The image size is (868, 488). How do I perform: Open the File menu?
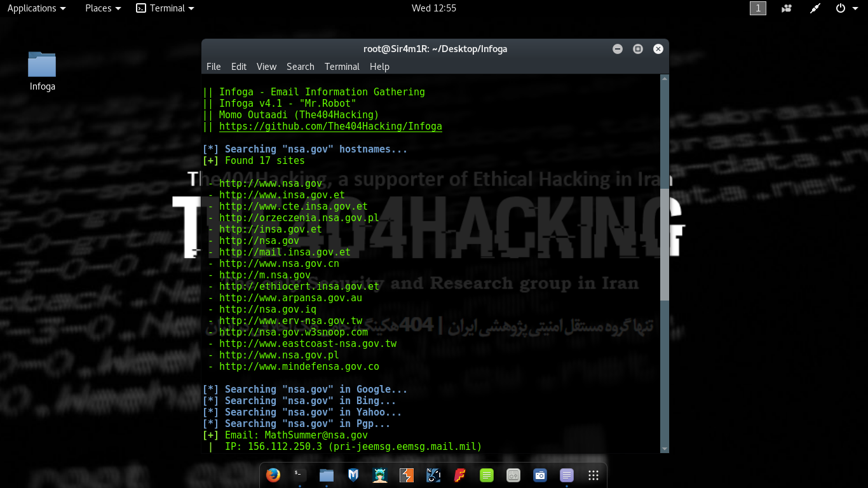coord(214,67)
